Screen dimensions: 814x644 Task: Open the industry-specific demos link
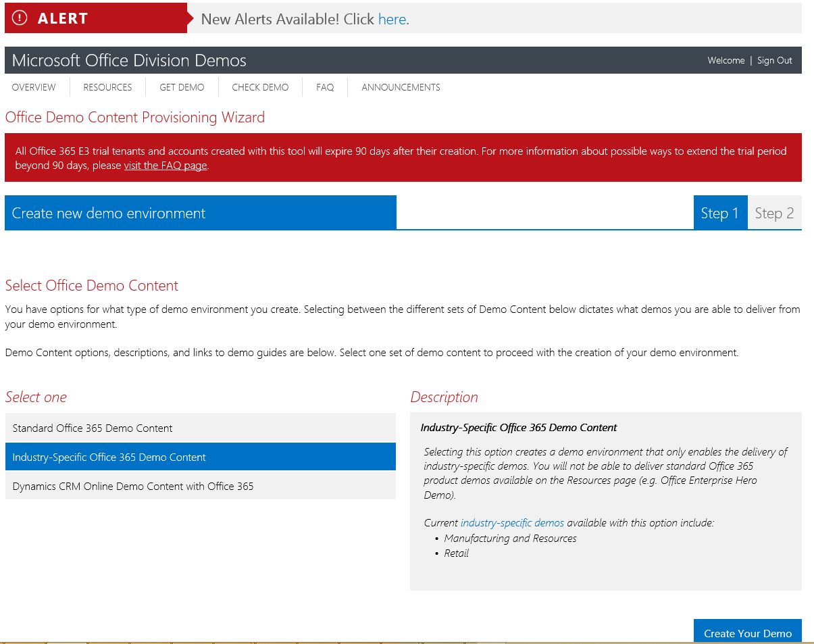pyautogui.click(x=512, y=523)
